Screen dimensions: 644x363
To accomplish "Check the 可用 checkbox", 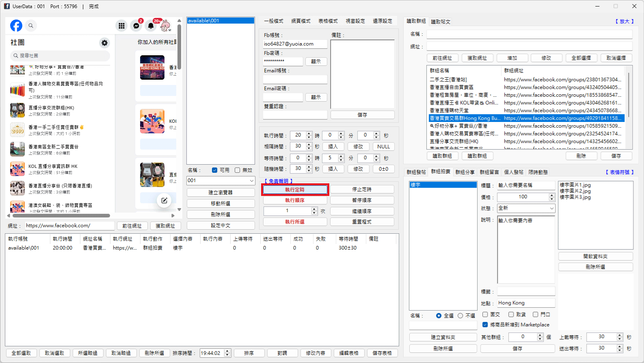I will click(x=214, y=170).
